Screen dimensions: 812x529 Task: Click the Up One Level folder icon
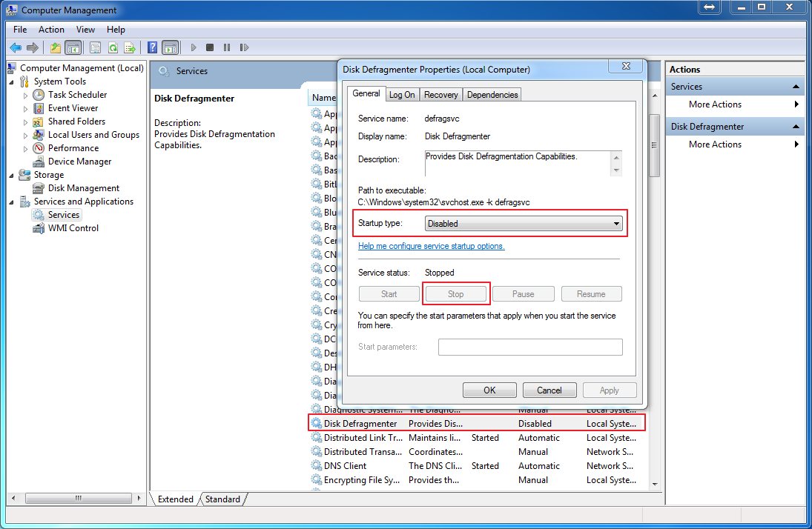[x=56, y=47]
